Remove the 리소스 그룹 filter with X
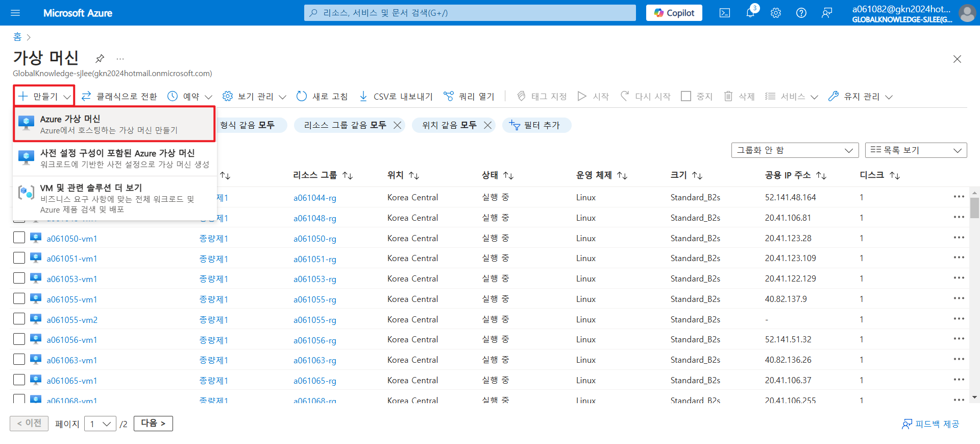This screenshot has width=980, height=444. (397, 125)
